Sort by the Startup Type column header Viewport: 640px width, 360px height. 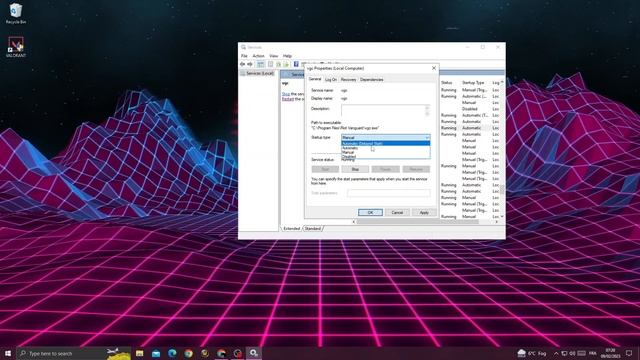[473, 82]
